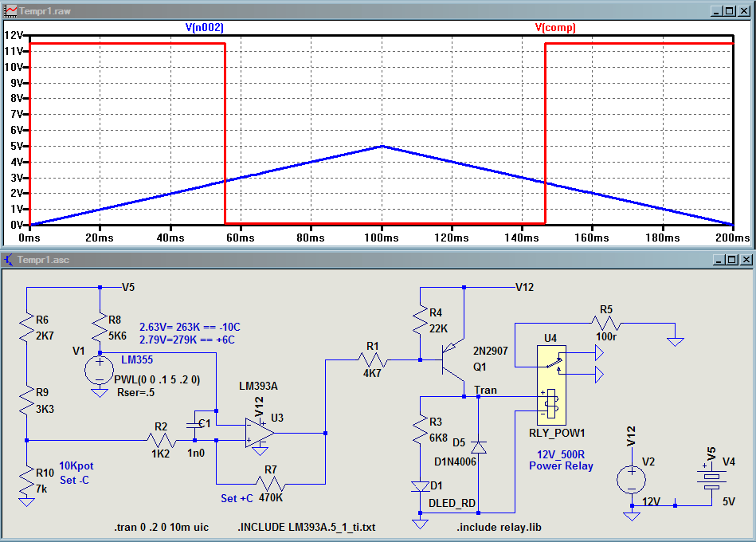Click the Rser=.5 parameter text
Image resolution: width=756 pixels, height=542 pixels.
136,392
